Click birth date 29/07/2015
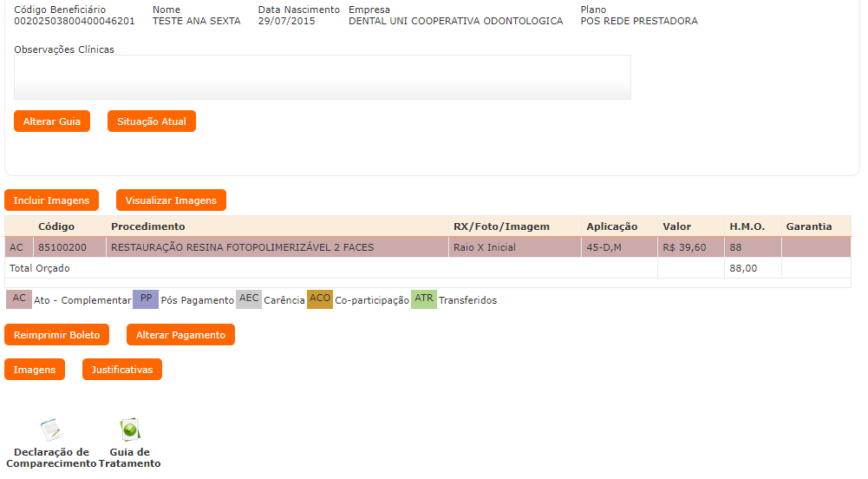The image size is (868, 479). pos(286,21)
